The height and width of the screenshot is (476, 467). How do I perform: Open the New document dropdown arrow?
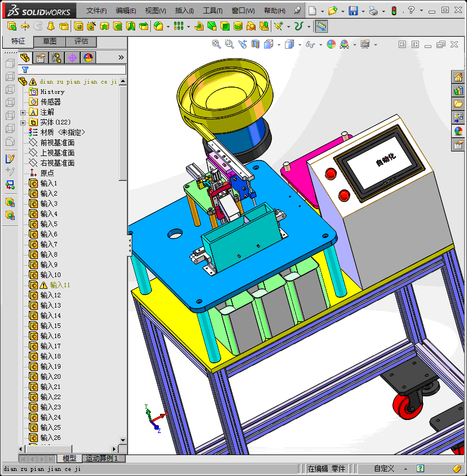click(322, 11)
